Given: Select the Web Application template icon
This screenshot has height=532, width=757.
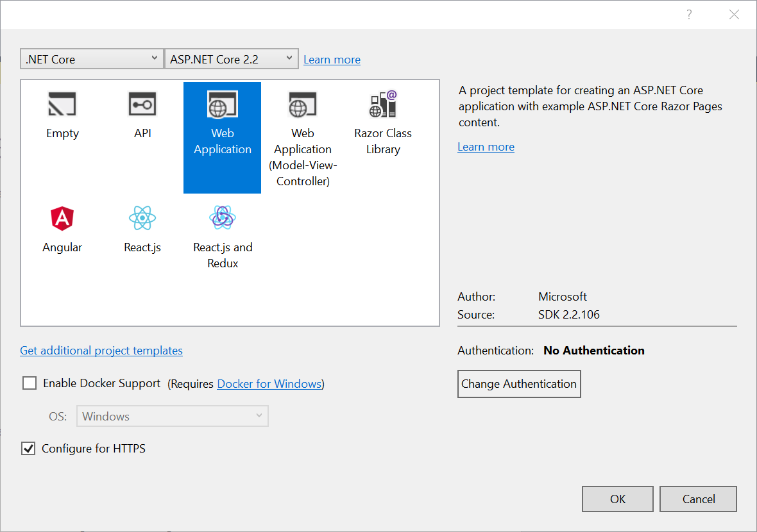Looking at the screenshot, I should (223, 104).
